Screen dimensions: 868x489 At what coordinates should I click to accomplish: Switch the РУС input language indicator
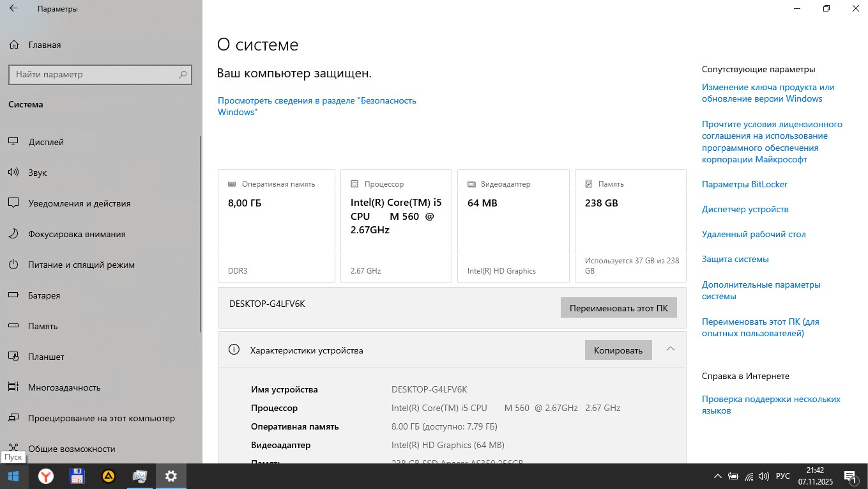[x=782, y=476]
